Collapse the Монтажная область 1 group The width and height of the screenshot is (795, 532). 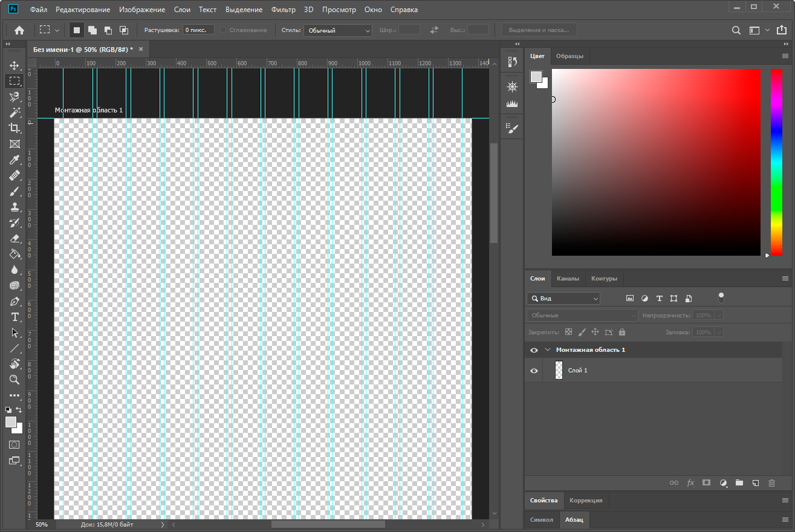[548, 350]
